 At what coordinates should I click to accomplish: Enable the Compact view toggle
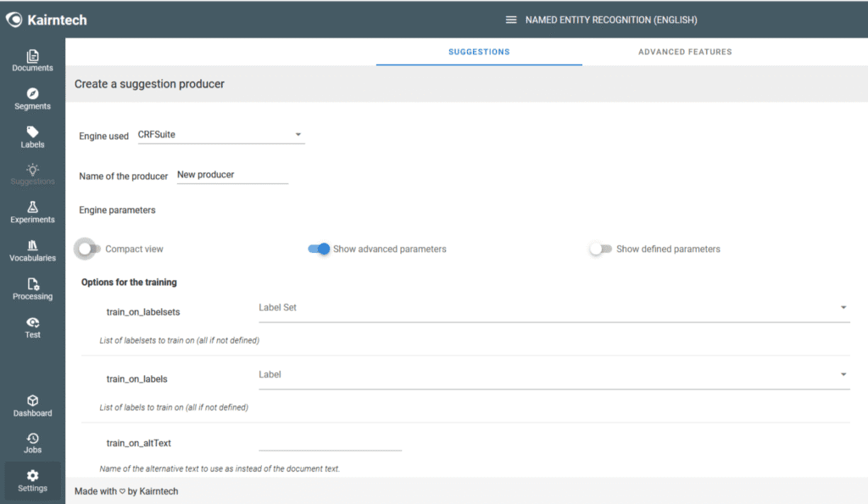coord(87,249)
